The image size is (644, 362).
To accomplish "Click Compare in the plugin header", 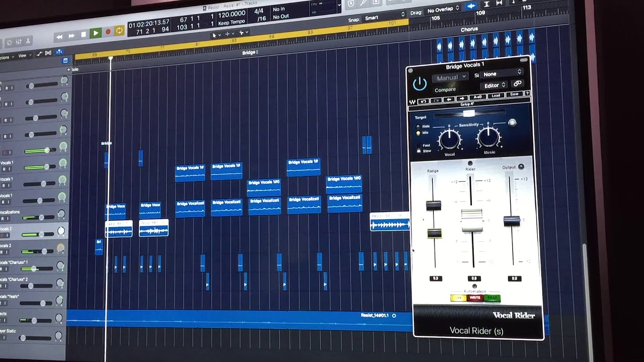I will point(445,89).
